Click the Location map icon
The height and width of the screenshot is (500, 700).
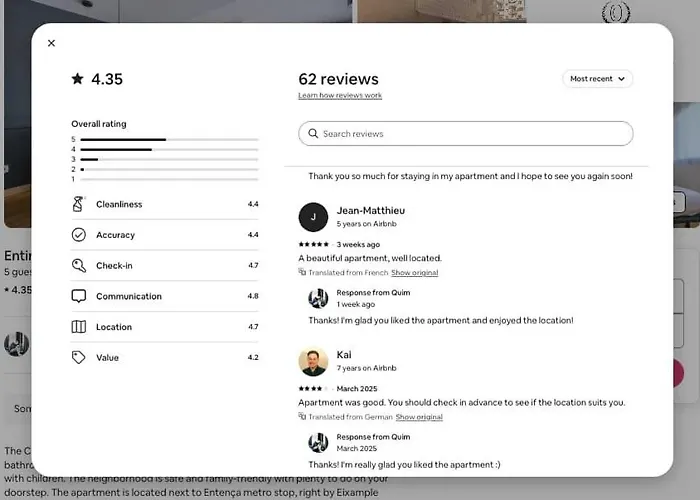tap(79, 327)
